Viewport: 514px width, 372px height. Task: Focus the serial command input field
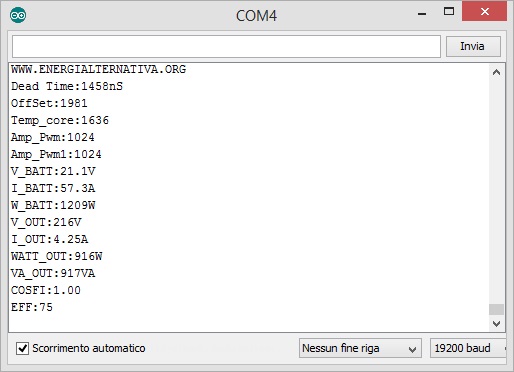pyautogui.click(x=226, y=47)
